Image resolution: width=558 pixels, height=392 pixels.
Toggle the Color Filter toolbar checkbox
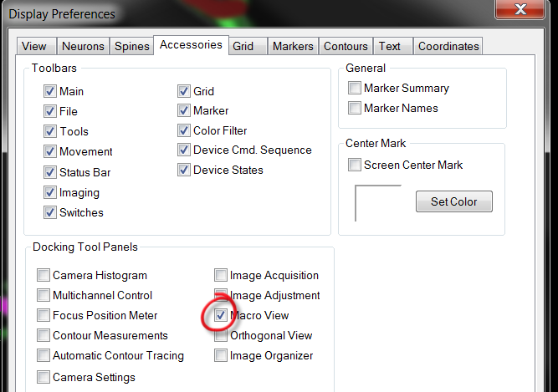tap(183, 130)
